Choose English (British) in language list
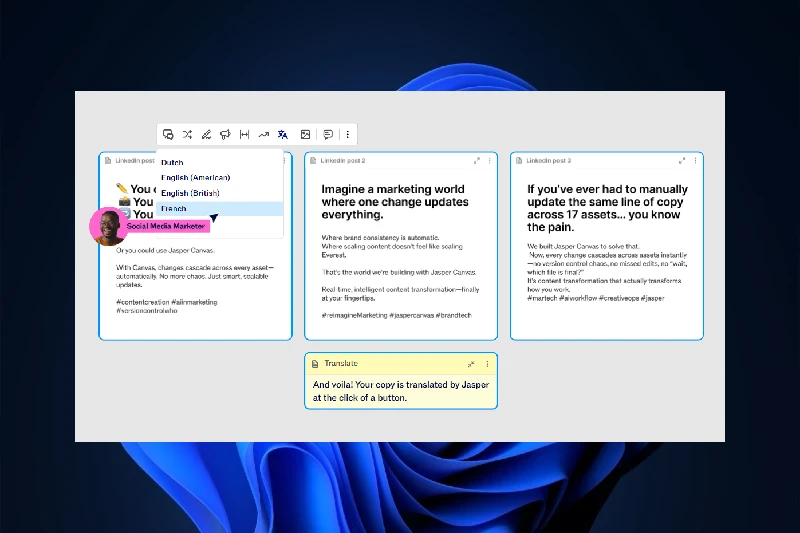Image resolution: width=800 pixels, height=533 pixels. [x=190, y=193]
